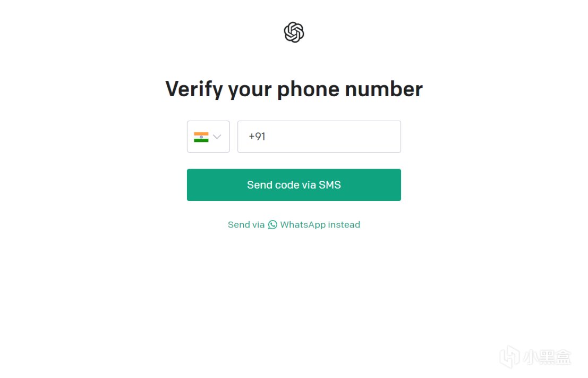Click the OpenAI knot logo
Screen dimensions: 588x378
(294, 32)
